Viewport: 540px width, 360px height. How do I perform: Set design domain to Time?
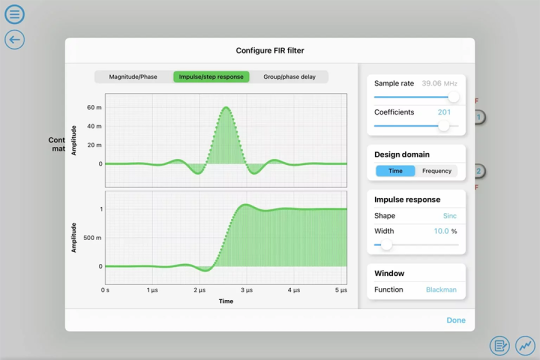[395, 171]
